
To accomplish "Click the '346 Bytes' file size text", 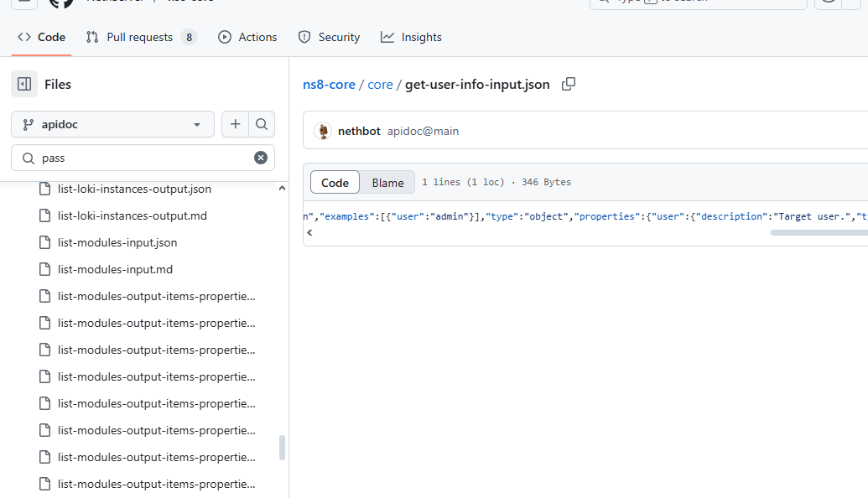I will [546, 182].
